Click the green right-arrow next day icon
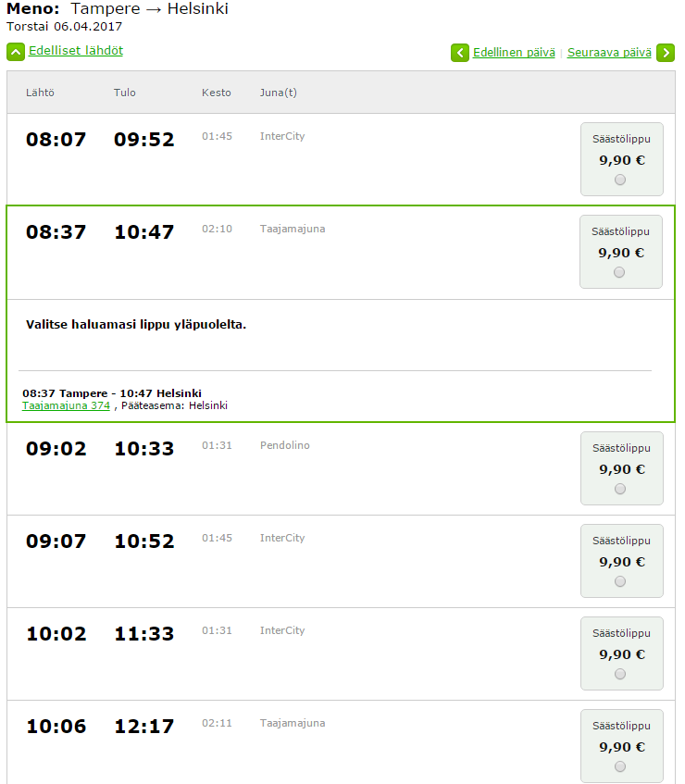This screenshot has height=784, width=685. pos(666,53)
